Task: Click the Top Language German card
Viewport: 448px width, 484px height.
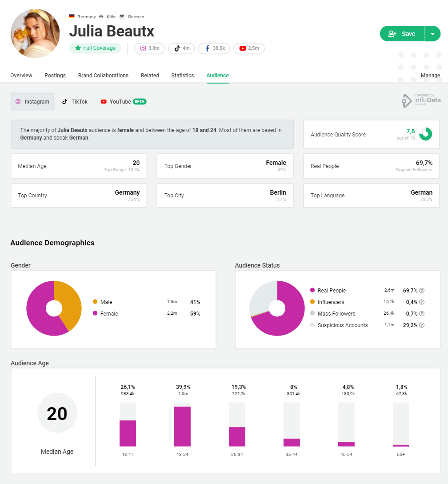Action: [372, 196]
